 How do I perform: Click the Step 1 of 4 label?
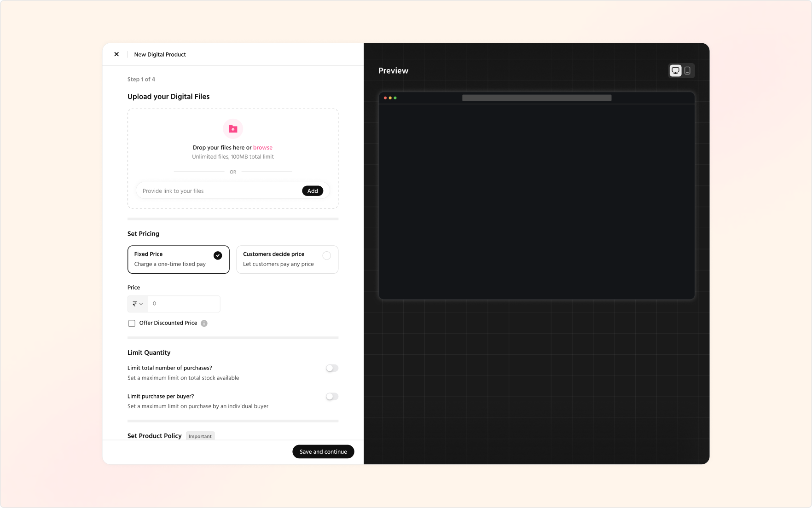coord(141,79)
